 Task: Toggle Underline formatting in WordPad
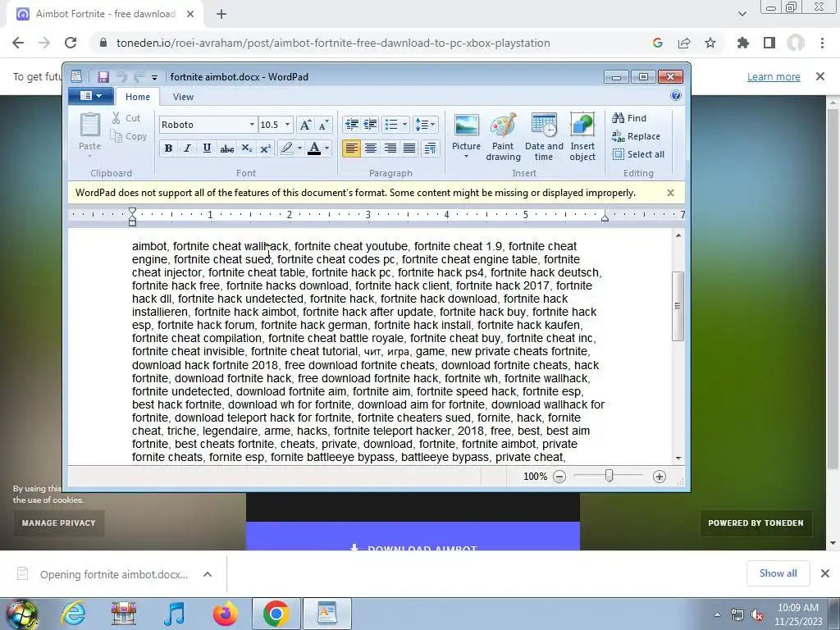pyautogui.click(x=207, y=148)
